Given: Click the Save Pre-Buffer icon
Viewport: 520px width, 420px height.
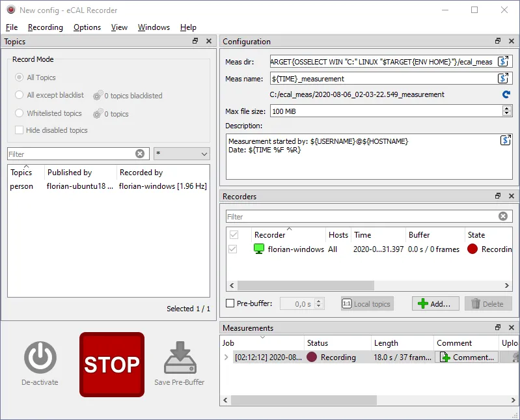Looking at the screenshot, I should pyautogui.click(x=179, y=357).
